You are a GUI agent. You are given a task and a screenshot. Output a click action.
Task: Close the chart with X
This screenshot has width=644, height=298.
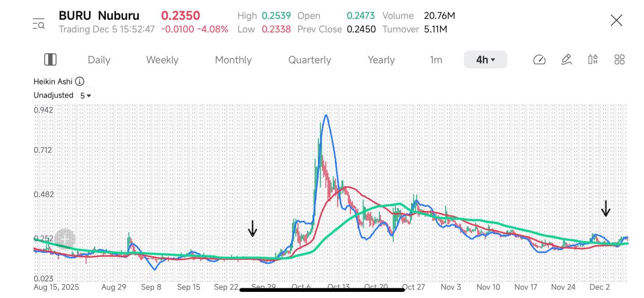click(x=617, y=20)
